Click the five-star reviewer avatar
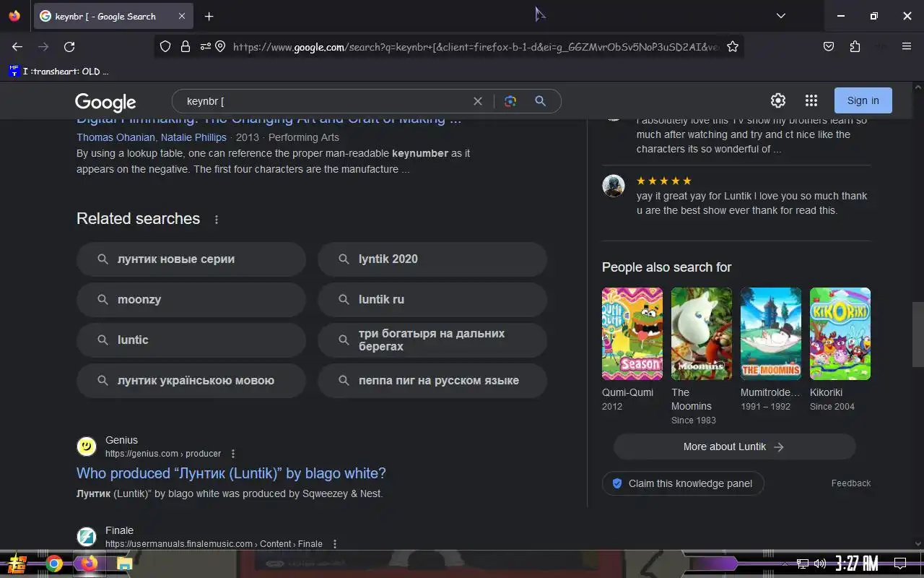The height and width of the screenshot is (578, 924). 614,186
